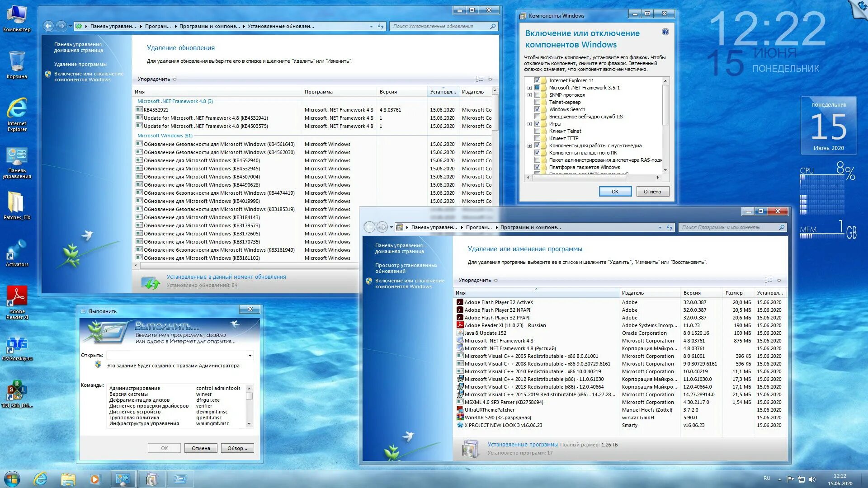
Task: Click OK in Компоненты Windows dialog
Action: tap(615, 192)
